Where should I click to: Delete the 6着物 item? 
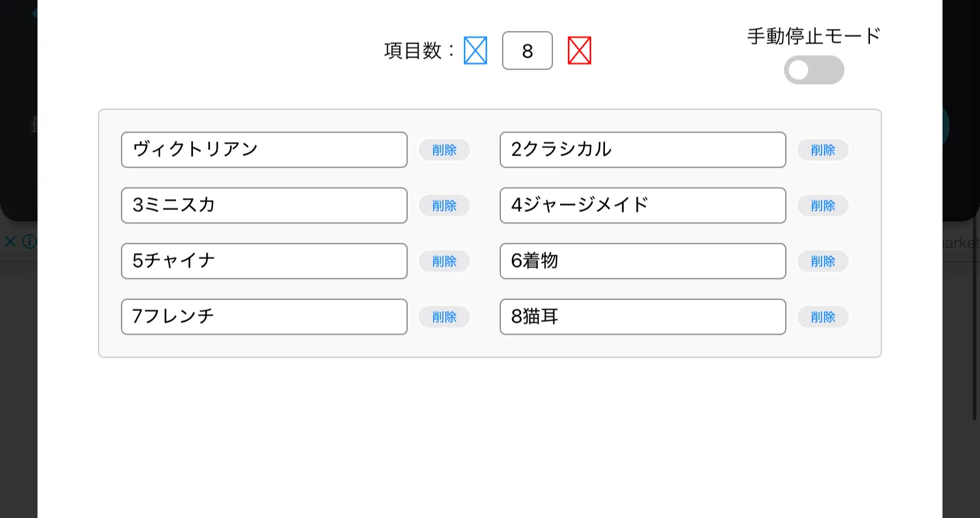[823, 261]
